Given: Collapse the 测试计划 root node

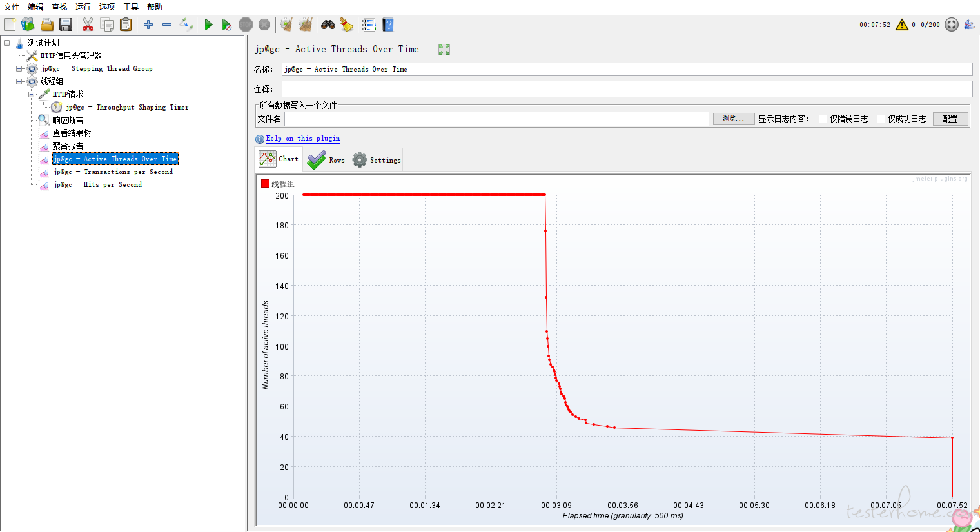Looking at the screenshot, I should point(6,43).
